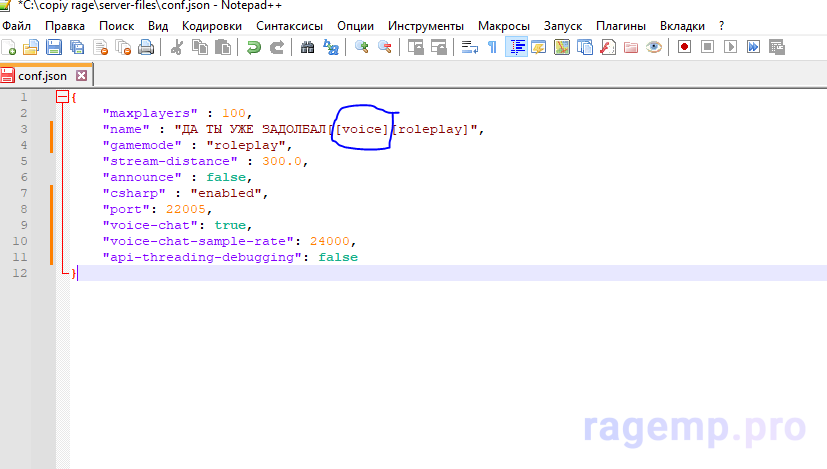The image size is (827, 469).
Task: Close the conf.json tab
Action: tap(81, 75)
